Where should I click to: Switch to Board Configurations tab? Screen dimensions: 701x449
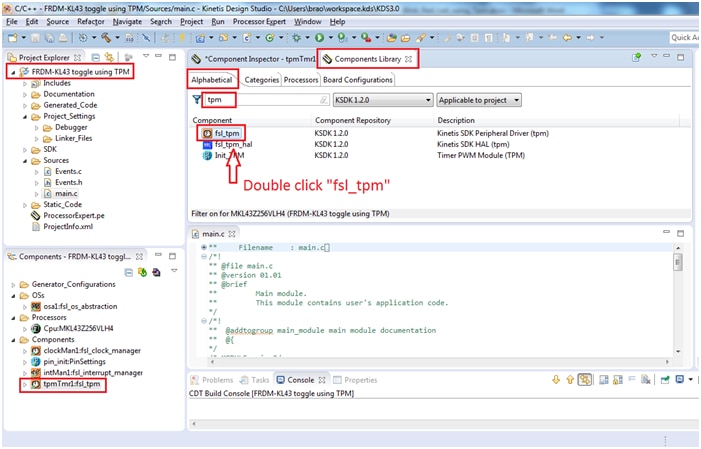(358, 80)
